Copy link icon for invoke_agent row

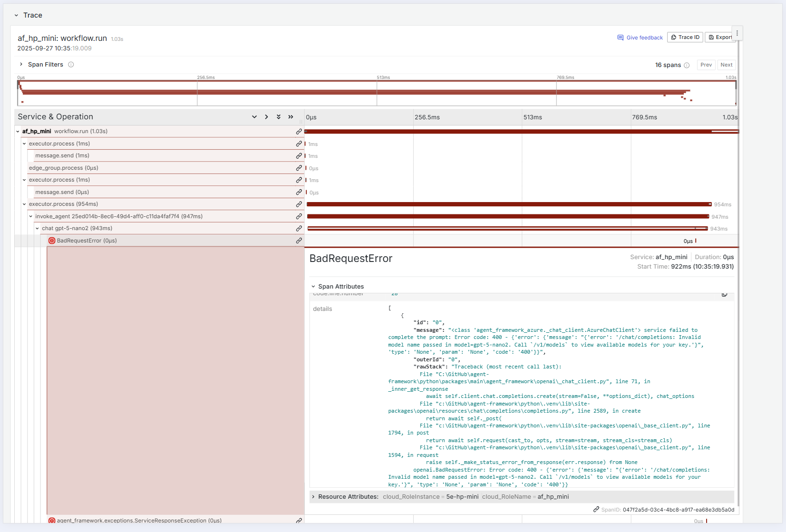pos(299,216)
